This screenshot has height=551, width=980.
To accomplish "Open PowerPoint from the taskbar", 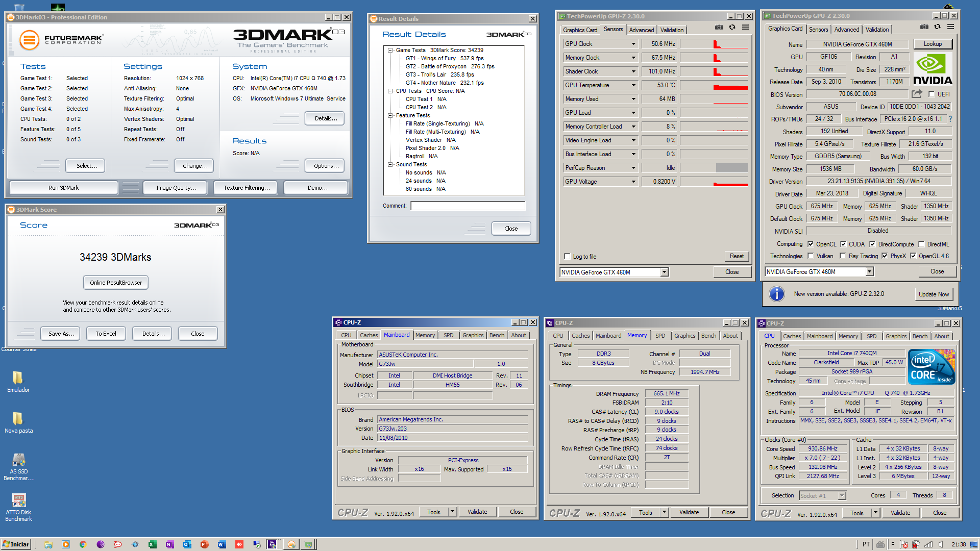I will point(204,544).
